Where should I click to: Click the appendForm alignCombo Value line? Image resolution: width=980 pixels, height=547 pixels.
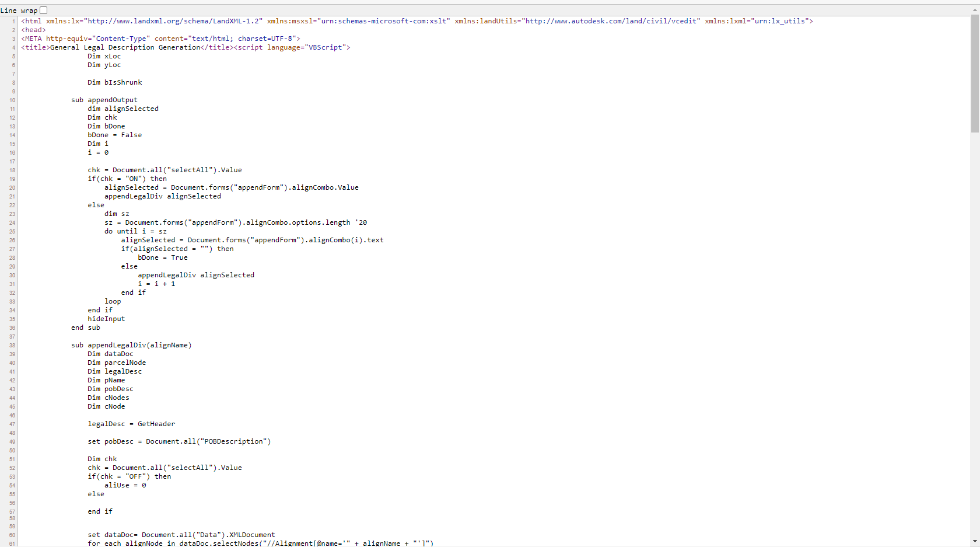pos(232,187)
